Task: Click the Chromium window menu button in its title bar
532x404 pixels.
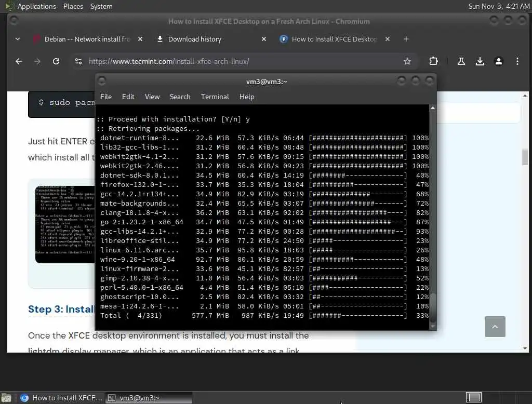Action: [x=14, y=21]
